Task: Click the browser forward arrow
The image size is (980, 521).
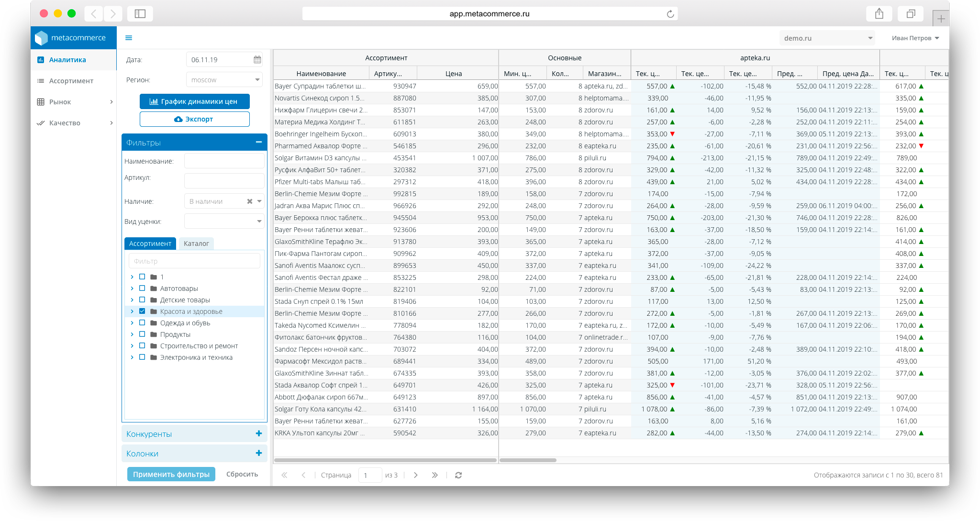Action: point(113,14)
